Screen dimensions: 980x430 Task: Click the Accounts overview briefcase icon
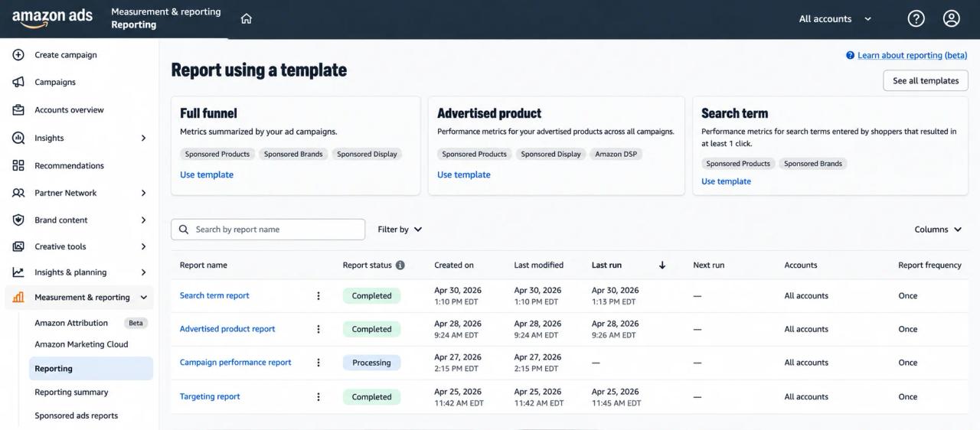pyautogui.click(x=18, y=110)
